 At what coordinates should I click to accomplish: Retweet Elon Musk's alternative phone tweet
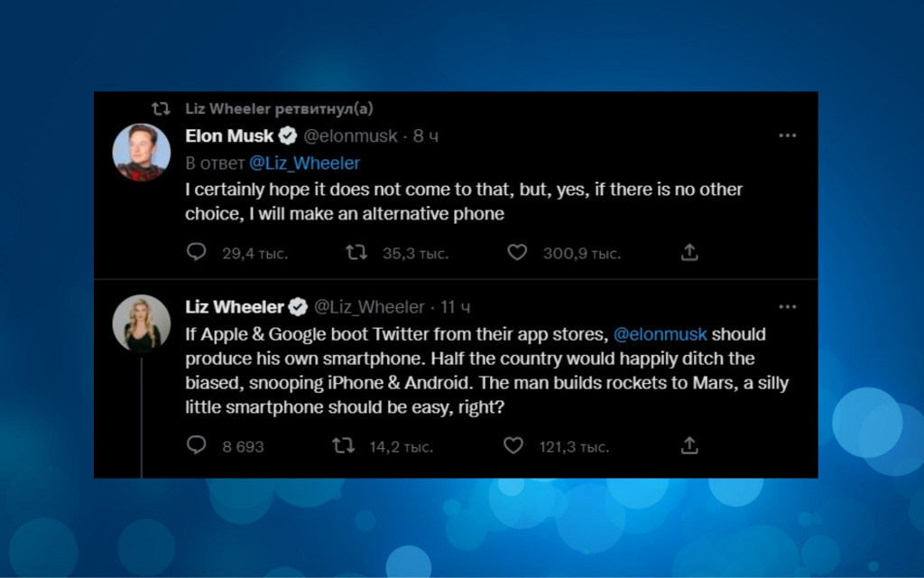356,253
